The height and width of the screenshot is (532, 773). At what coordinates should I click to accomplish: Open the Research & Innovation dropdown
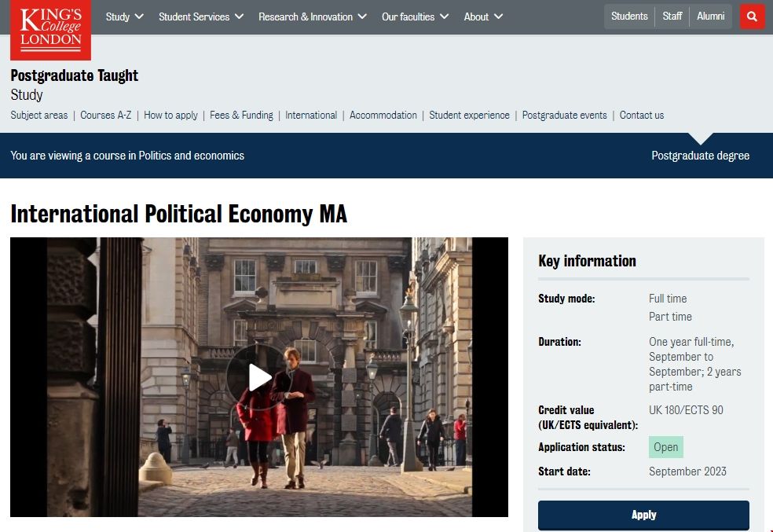(x=312, y=17)
